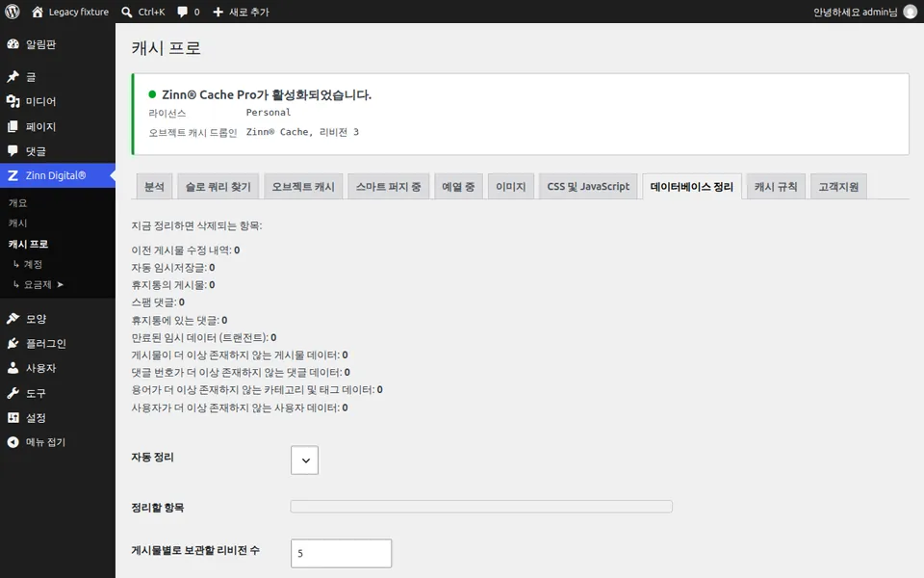Open the CSS 및 JavaScript tab
924x578 pixels.
click(x=588, y=186)
